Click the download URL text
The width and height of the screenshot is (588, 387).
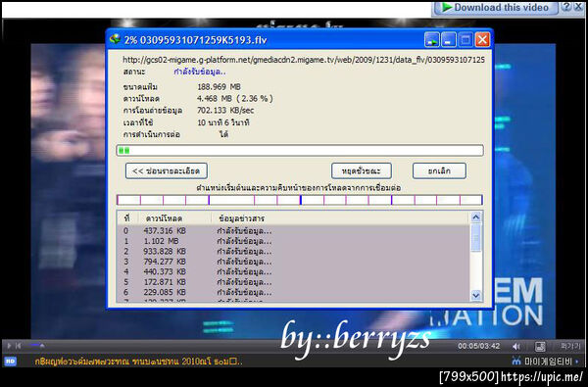[304, 60]
